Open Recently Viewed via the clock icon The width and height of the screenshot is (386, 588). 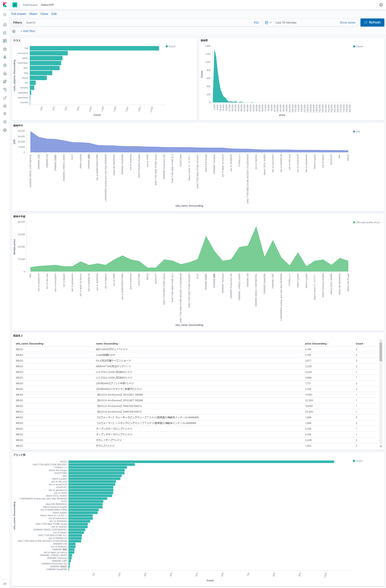pyautogui.click(x=5, y=15)
